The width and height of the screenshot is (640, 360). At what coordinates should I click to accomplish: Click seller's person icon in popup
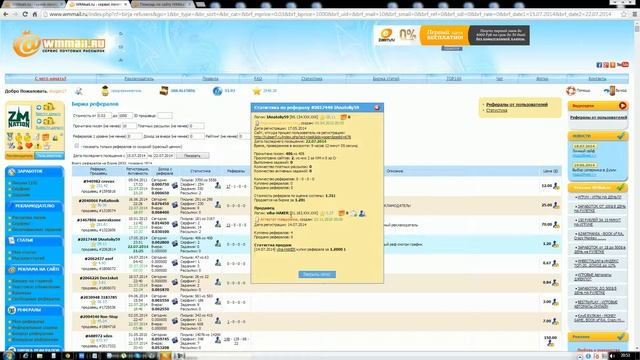click(362, 213)
